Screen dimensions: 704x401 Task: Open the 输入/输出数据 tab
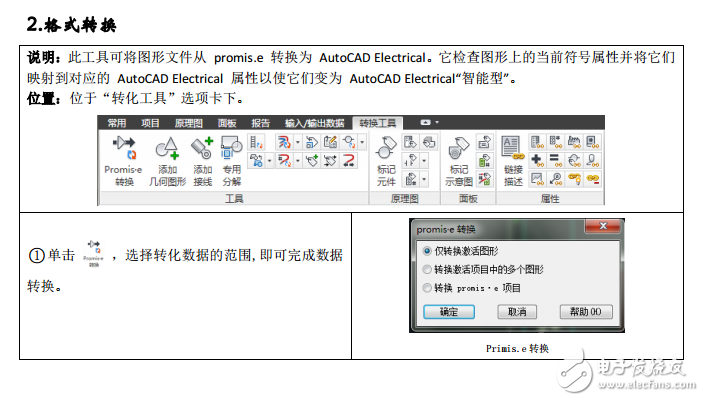coord(314,122)
